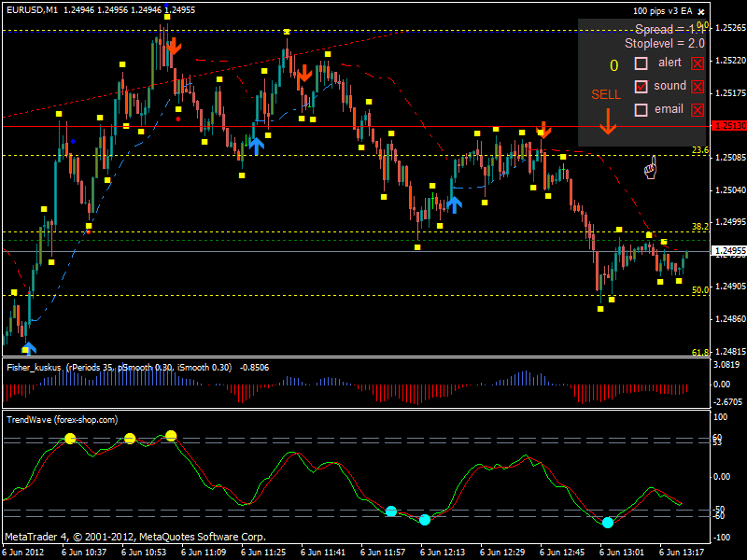Click the small red dot below the first sell arrow
747x560 pixels.
point(178,119)
